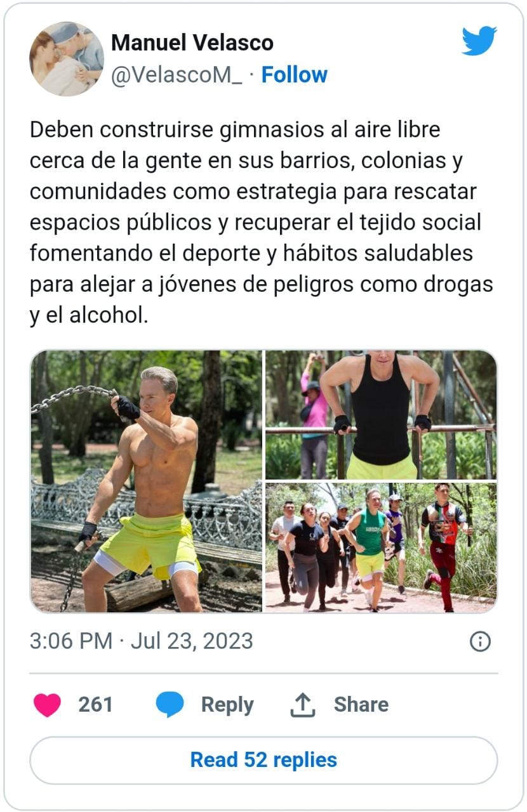The width and height of the screenshot is (527, 812).
Task: Open Manuel Velasco's profile avatar
Action: pos(67,59)
